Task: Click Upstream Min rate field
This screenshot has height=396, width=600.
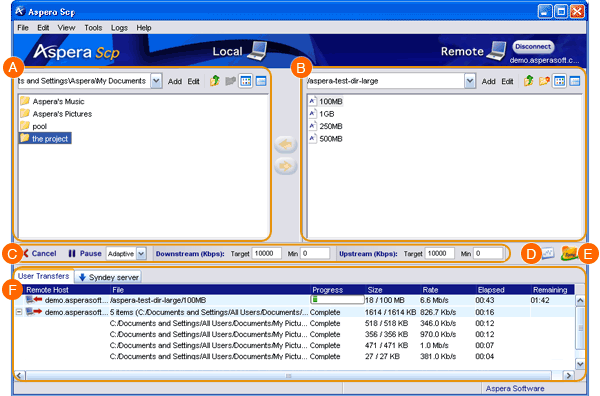Action: pos(488,253)
